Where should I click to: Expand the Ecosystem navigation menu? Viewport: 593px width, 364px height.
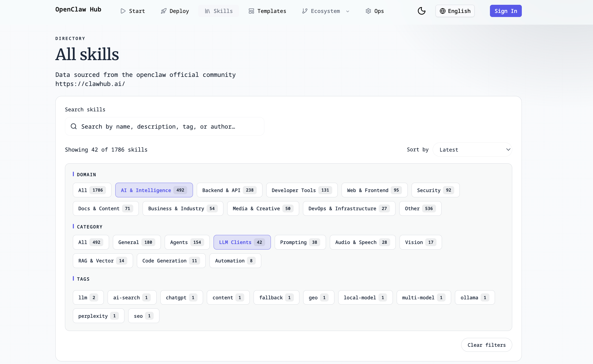point(348,11)
